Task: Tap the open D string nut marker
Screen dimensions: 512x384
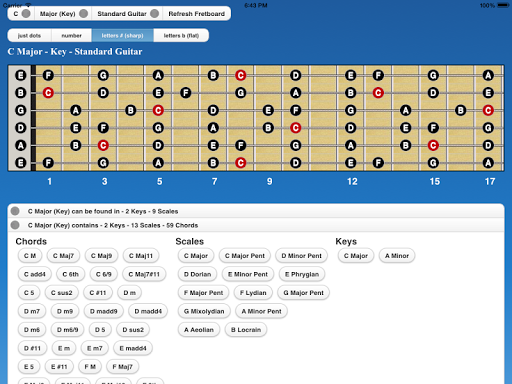Action: [21, 128]
